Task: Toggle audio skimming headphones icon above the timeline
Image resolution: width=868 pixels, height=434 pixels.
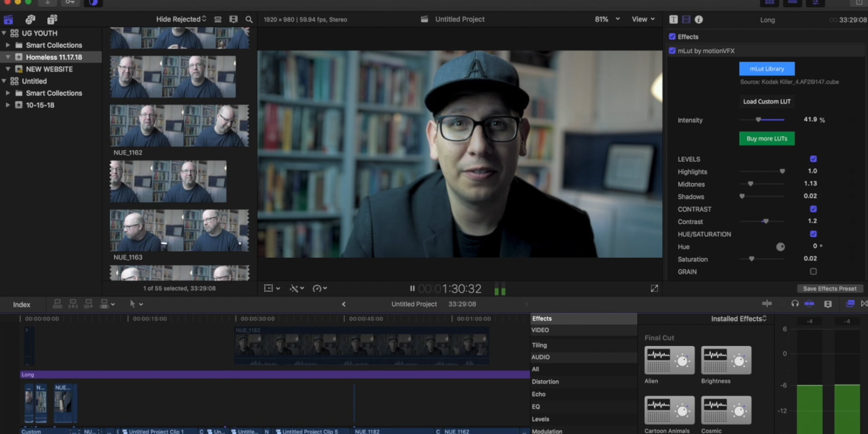Action: (x=795, y=304)
